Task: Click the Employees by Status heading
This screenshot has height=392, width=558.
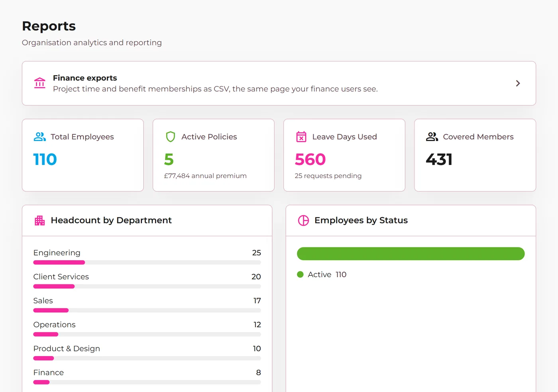Action: pos(361,220)
